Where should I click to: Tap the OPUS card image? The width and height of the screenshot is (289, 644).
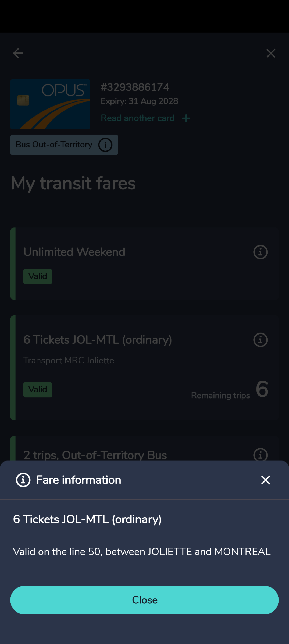point(50,104)
